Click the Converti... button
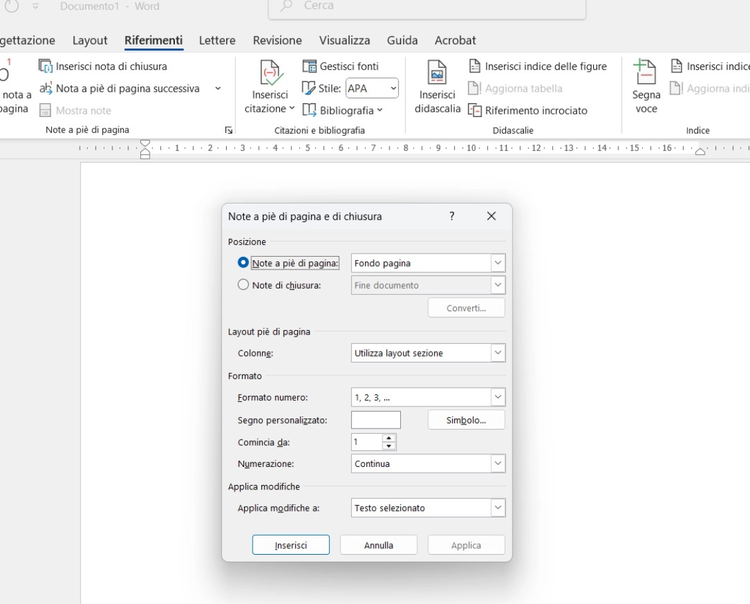Screen dimensions: 750x604 pyautogui.click(x=466, y=308)
